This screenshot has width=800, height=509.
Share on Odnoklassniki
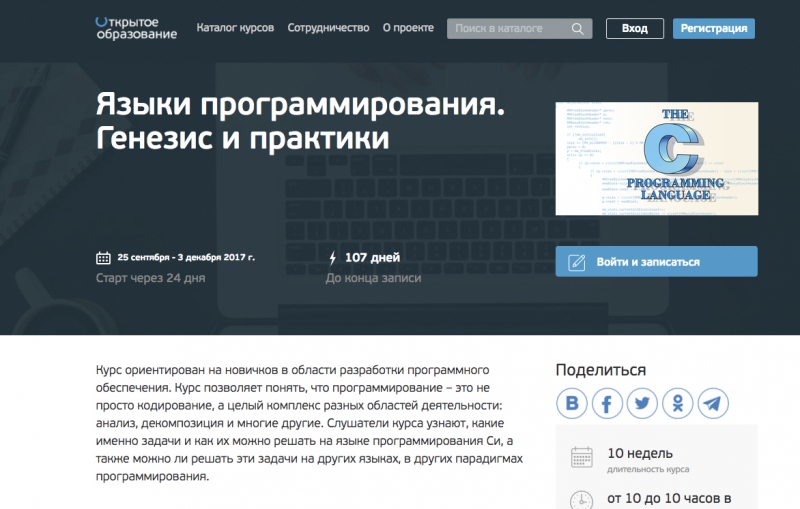[678, 403]
